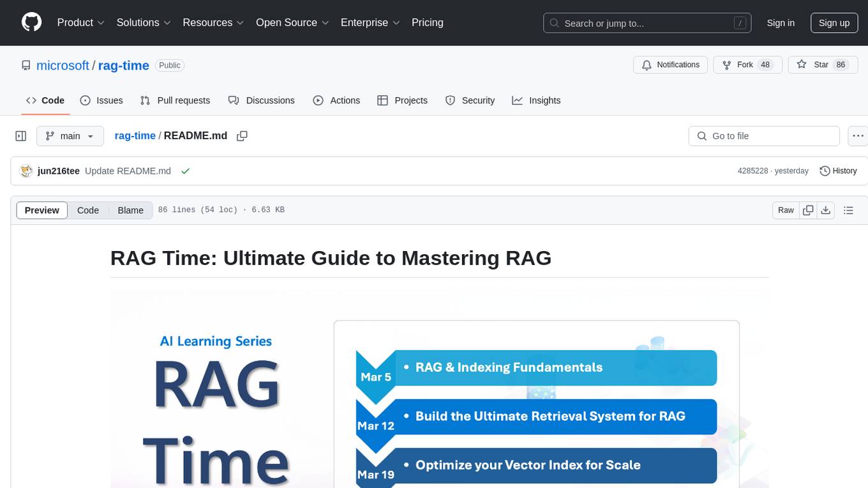Open the more file actions ellipsis
The height and width of the screenshot is (488, 868).
(858, 136)
